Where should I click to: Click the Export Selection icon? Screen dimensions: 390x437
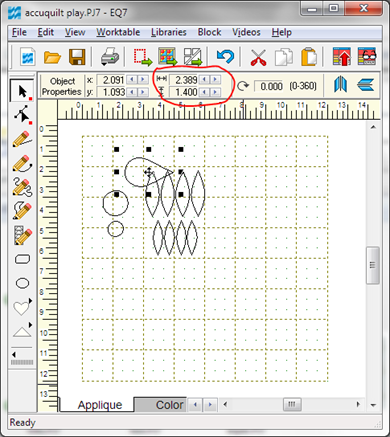143,57
